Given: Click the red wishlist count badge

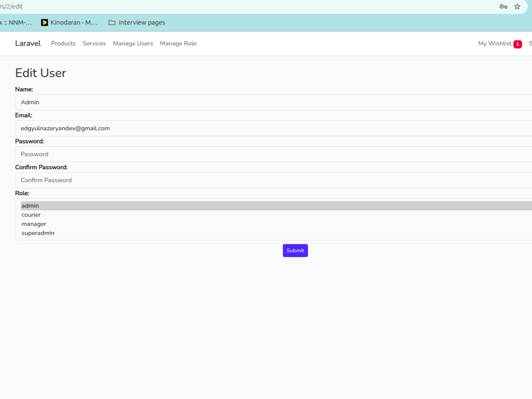Looking at the screenshot, I should [518, 44].
